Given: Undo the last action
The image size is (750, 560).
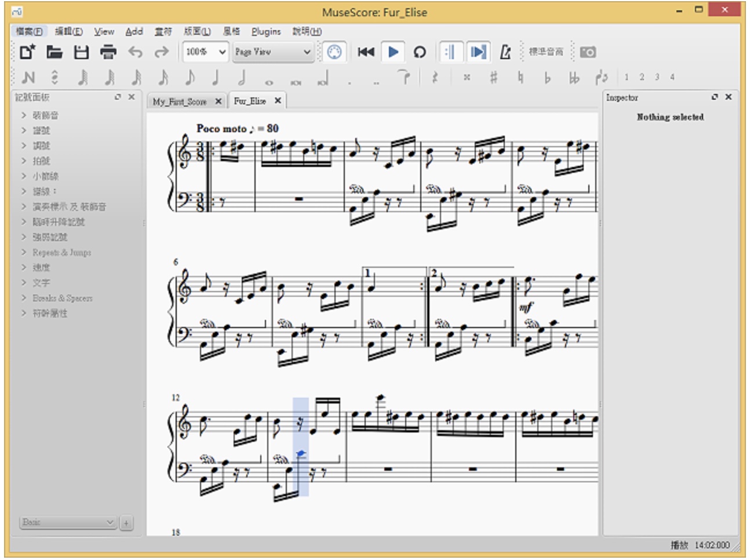Looking at the screenshot, I should (135, 52).
